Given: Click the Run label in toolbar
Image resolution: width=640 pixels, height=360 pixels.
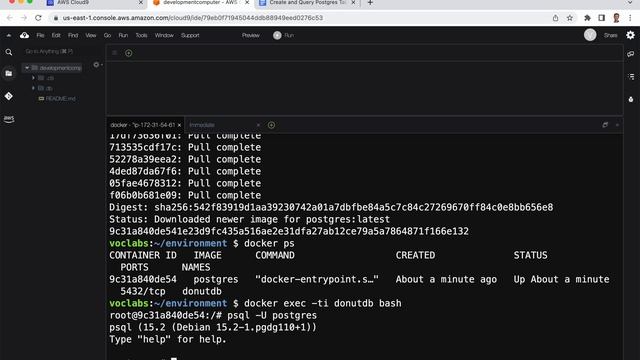Looking at the screenshot, I should coord(289,36).
